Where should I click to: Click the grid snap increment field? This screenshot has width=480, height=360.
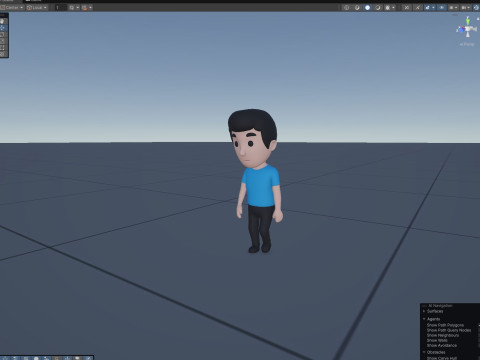tap(61, 7)
